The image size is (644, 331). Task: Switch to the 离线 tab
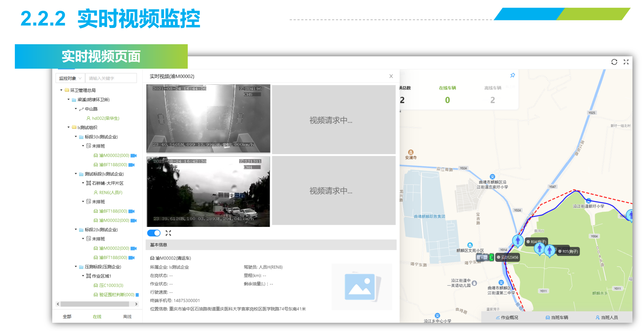click(x=127, y=317)
